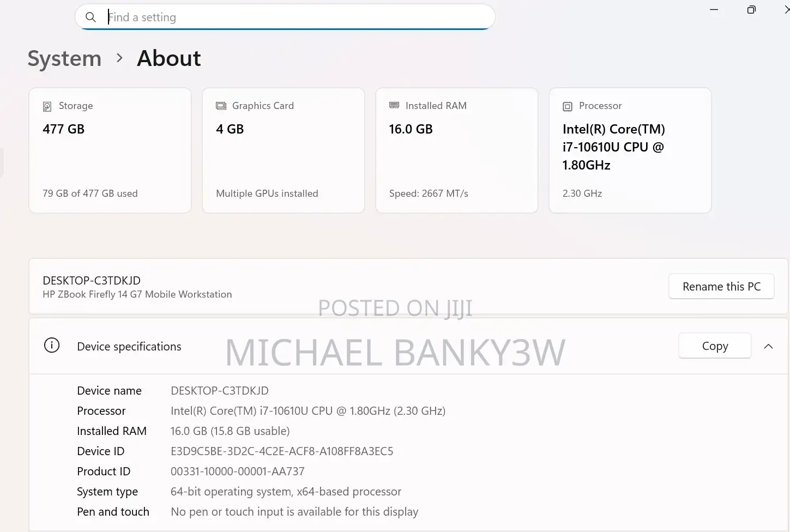
Task: Click the Device name label in specifications
Action: (x=109, y=391)
